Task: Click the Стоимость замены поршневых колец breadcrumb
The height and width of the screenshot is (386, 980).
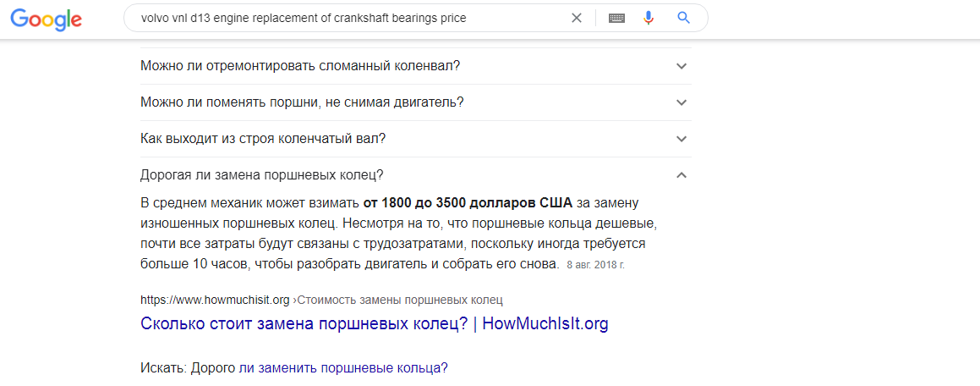Action: click(400, 301)
